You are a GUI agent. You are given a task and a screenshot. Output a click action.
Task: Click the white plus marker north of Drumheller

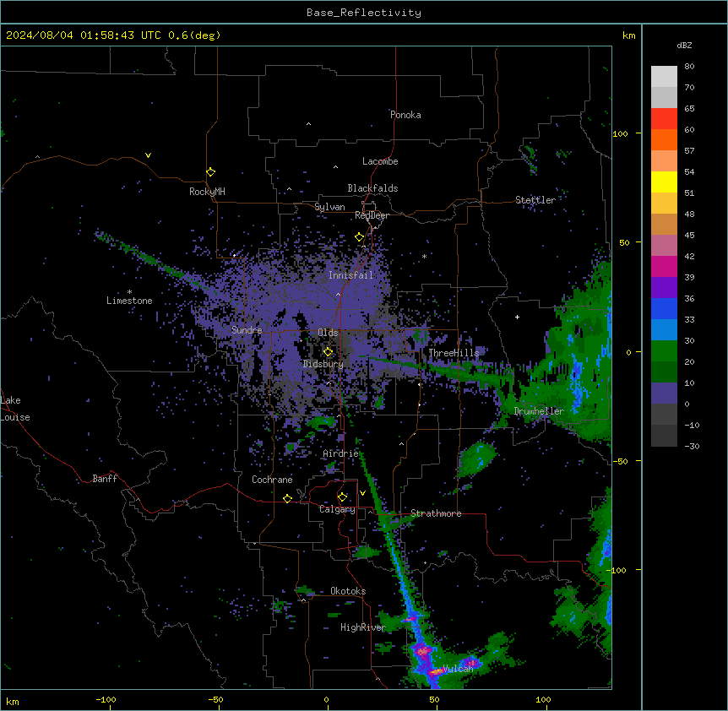pyautogui.click(x=517, y=317)
